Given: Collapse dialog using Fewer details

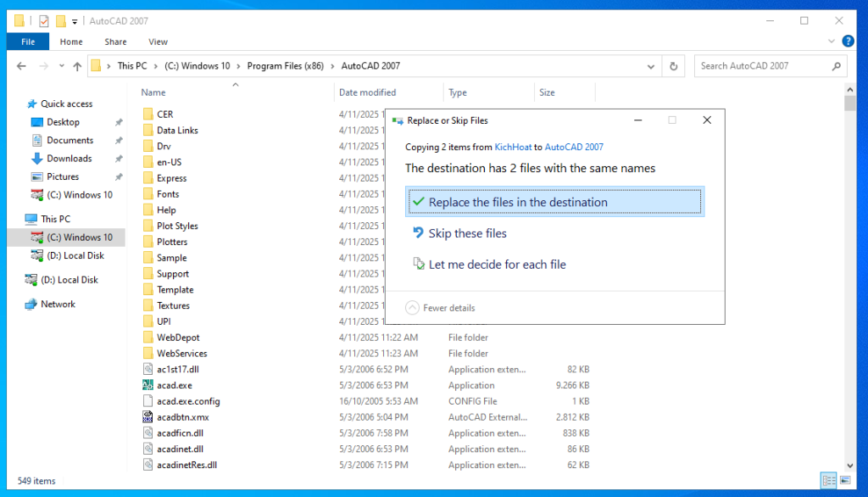Looking at the screenshot, I should click(440, 308).
